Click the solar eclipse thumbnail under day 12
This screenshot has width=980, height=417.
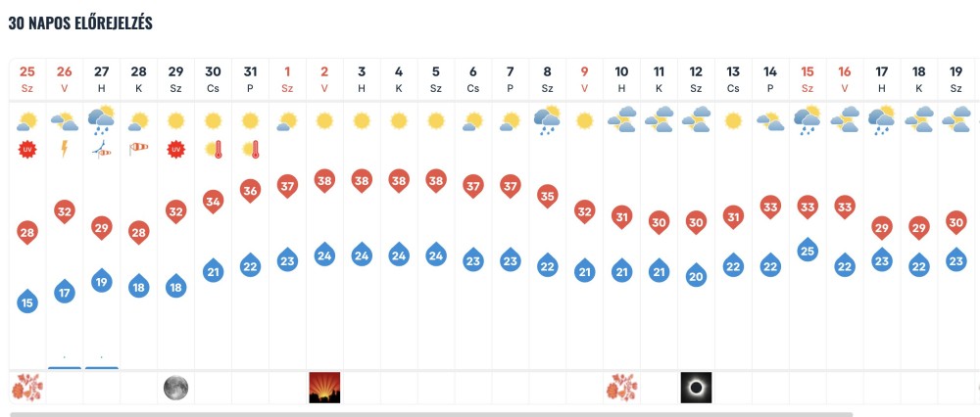(696, 388)
